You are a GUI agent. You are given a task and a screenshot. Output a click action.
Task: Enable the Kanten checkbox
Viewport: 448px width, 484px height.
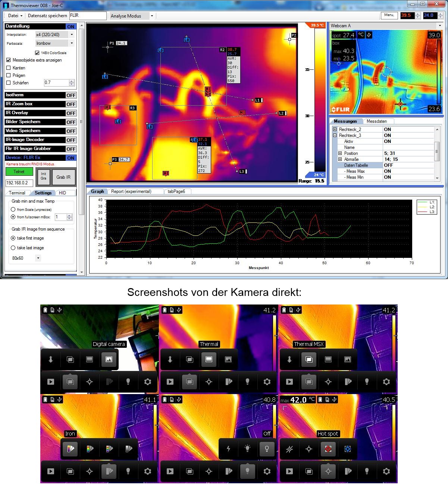9,68
